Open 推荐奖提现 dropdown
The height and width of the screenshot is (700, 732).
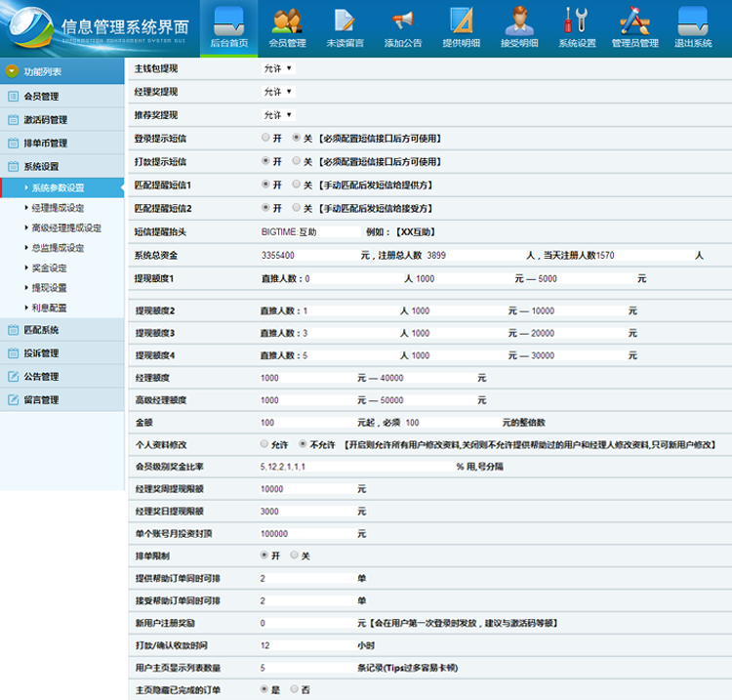click(278, 115)
